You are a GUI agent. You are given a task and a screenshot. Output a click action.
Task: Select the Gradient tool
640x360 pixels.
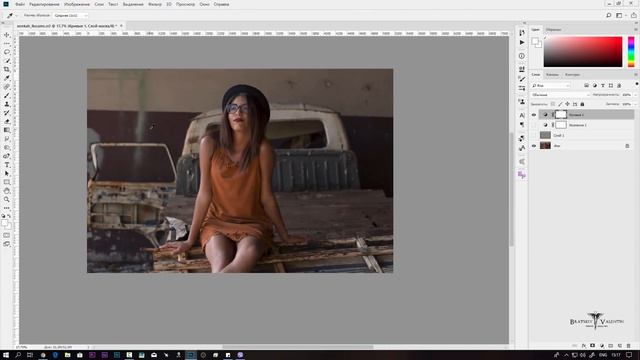click(x=7, y=130)
